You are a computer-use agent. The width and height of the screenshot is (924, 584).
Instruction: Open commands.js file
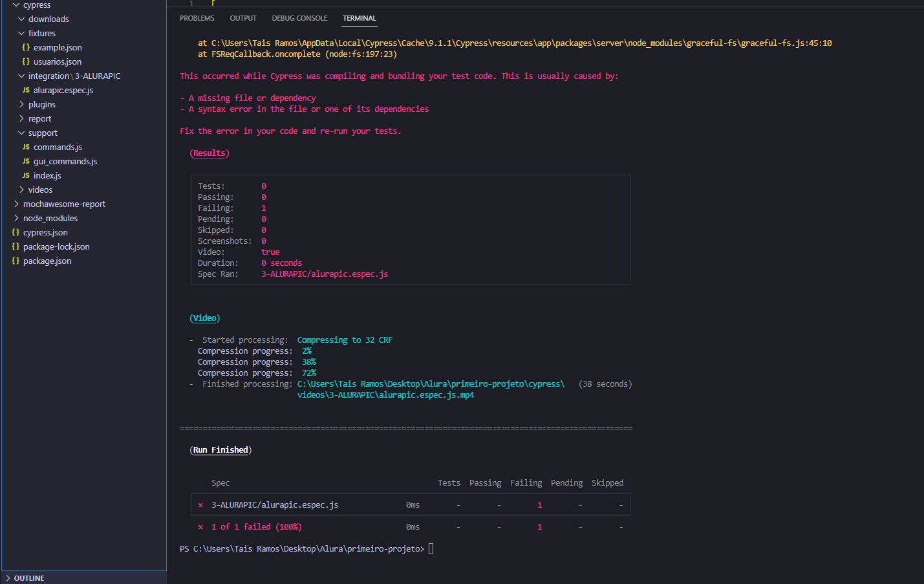pyautogui.click(x=58, y=147)
